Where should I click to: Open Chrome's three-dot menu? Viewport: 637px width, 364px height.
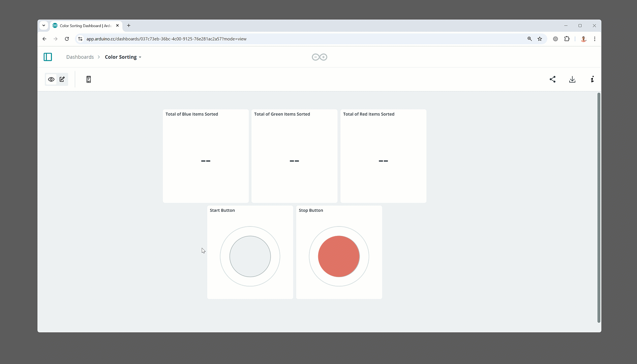pos(595,39)
